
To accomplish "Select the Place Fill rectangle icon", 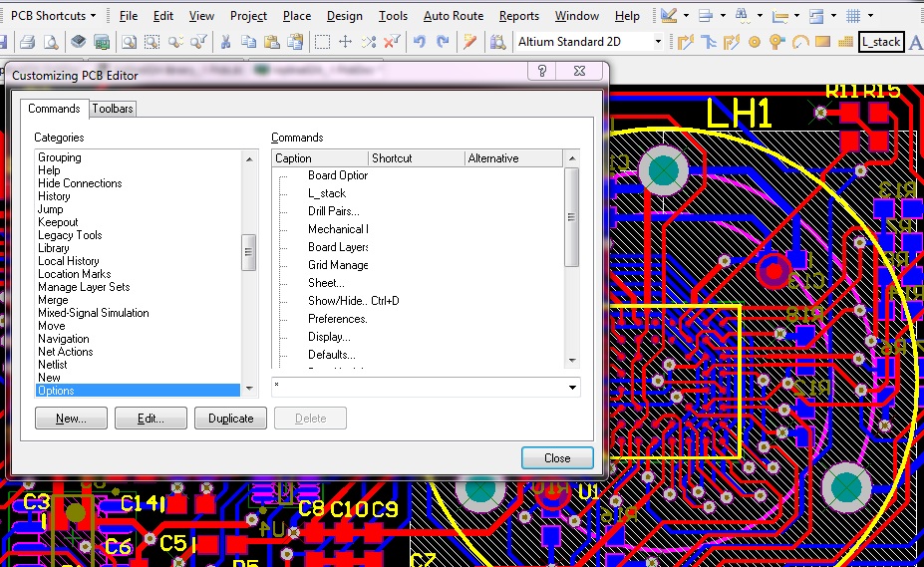I will click(x=822, y=42).
